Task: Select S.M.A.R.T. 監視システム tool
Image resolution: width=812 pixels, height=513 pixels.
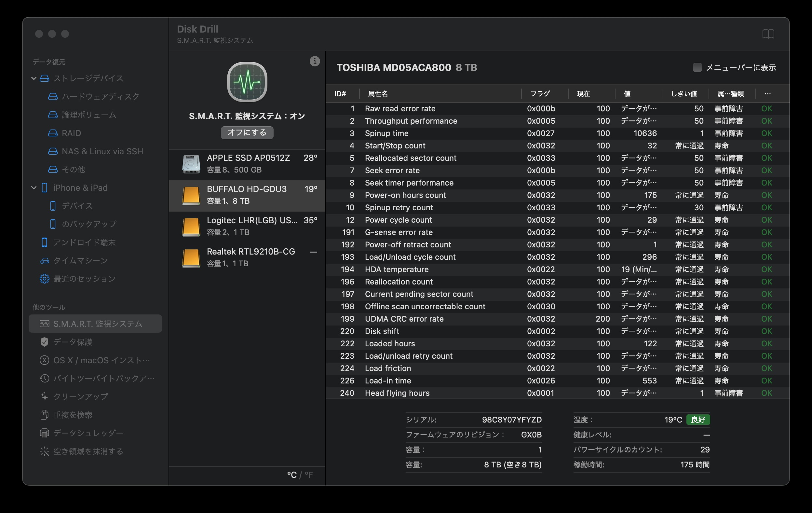Action: (x=95, y=324)
